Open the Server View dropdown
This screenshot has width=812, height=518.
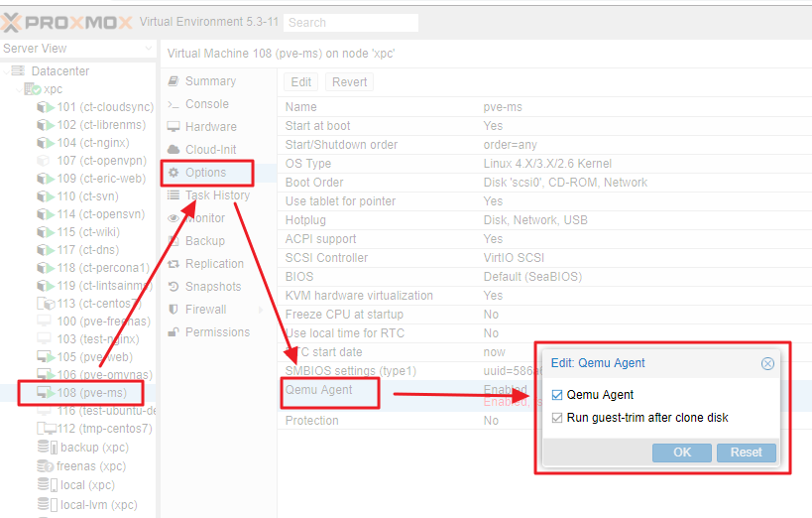point(149,49)
